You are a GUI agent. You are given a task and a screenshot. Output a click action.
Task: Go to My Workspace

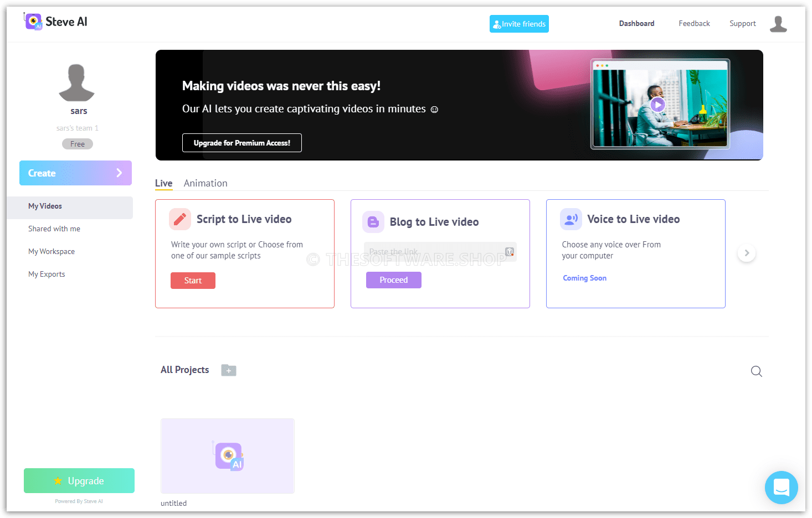(52, 251)
